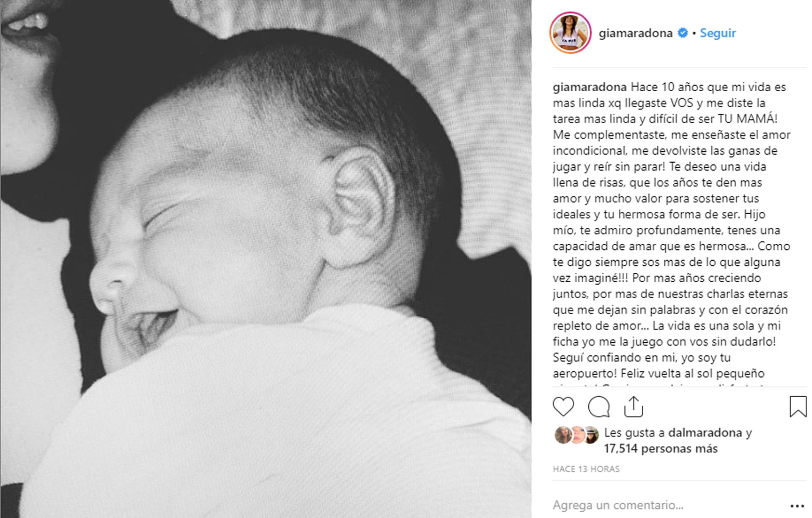Like the post with the heart icon
This screenshot has height=518, width=812.
point(563,406)
